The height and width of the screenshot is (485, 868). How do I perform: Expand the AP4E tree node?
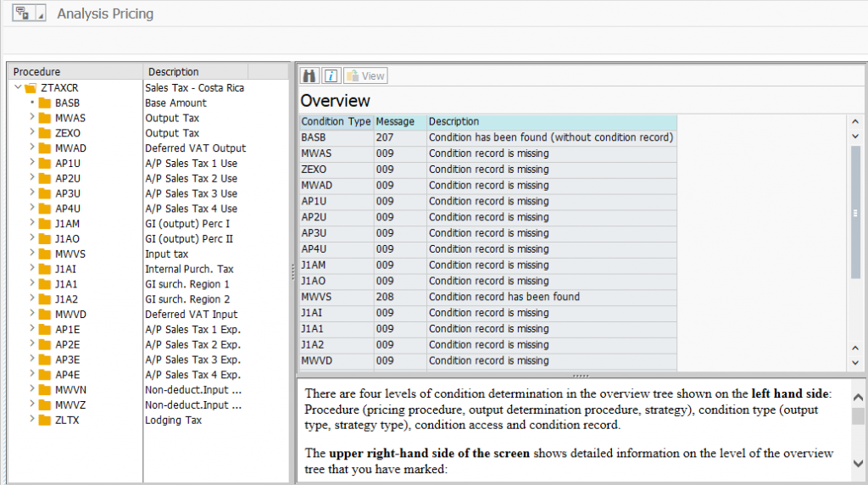pyautogui.click(x=32, y=374)
